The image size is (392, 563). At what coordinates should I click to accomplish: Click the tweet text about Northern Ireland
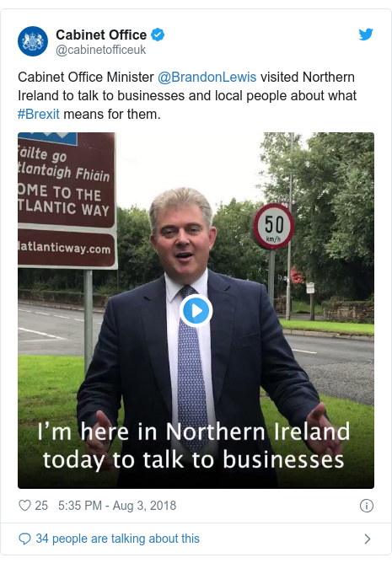(x=187, y=95)
